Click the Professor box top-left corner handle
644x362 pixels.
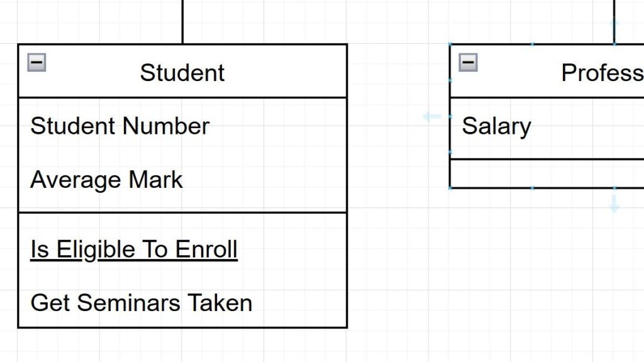point(450,44)
